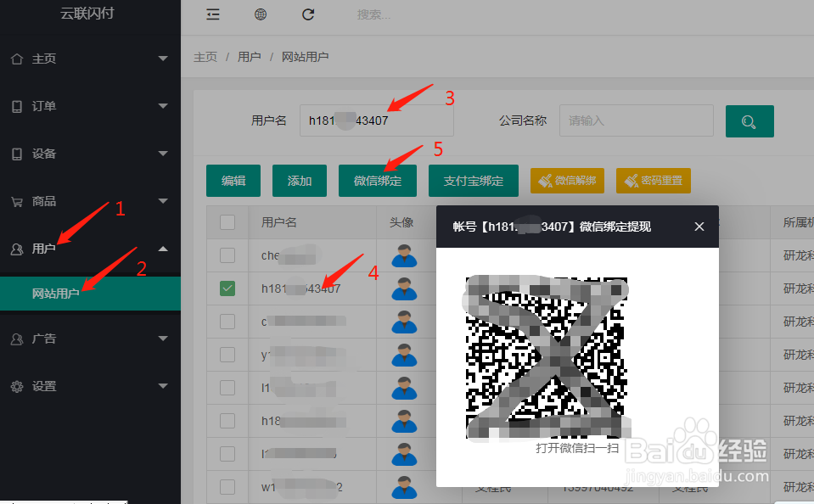Click the 头像 column header

coord(401,222)
